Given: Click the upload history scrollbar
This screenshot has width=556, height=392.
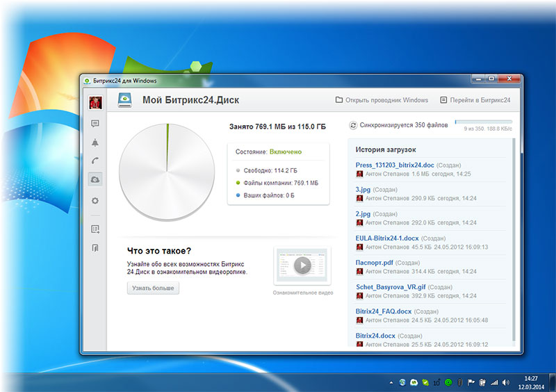Looking at the screenshot, I should coord(514,240).
